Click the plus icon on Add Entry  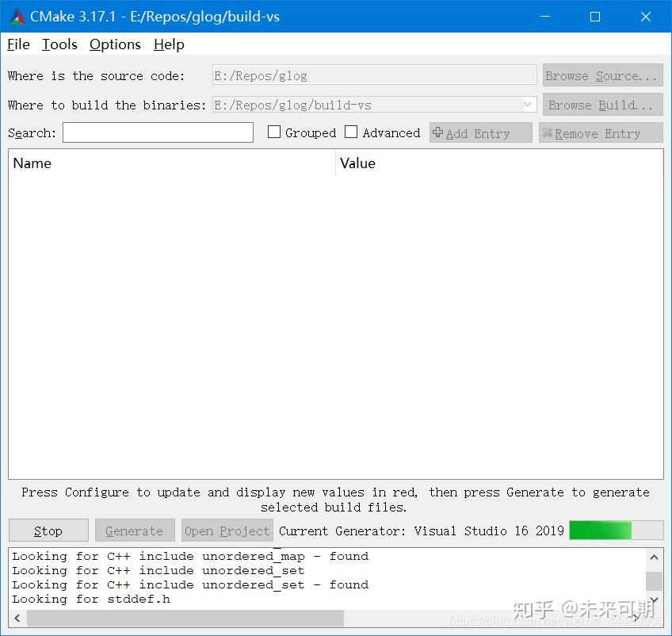(437, 132)
